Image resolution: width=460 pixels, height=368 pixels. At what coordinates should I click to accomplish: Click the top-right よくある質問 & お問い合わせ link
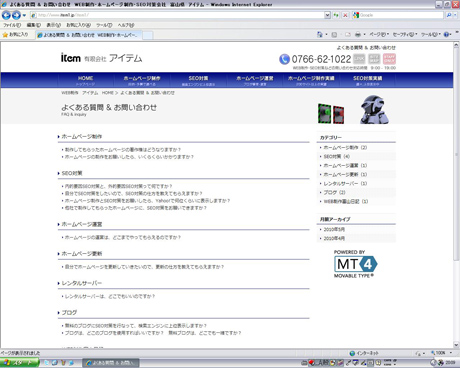[366, 48]
